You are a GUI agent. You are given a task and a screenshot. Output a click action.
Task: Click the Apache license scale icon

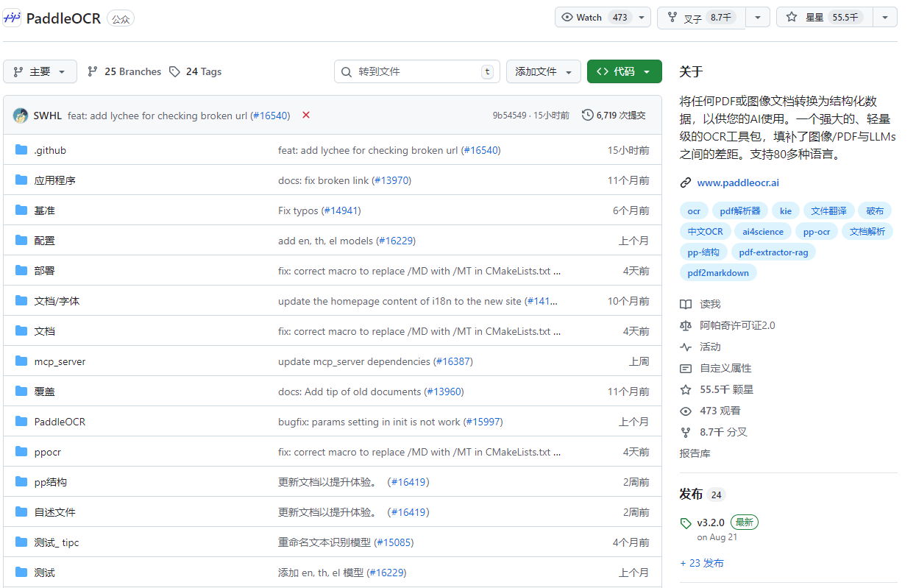pyautogui.click(x=686, y=325)
